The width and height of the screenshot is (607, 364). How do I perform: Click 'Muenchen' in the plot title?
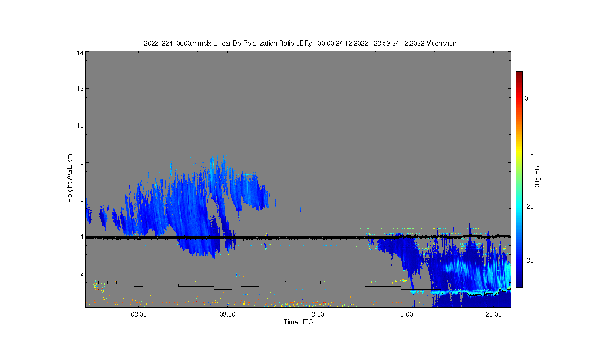pyautogui.click(x=441, y=43)
